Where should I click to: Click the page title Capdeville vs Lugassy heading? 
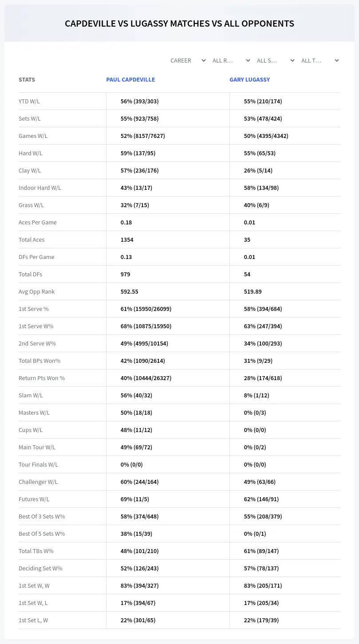point(179,24)
